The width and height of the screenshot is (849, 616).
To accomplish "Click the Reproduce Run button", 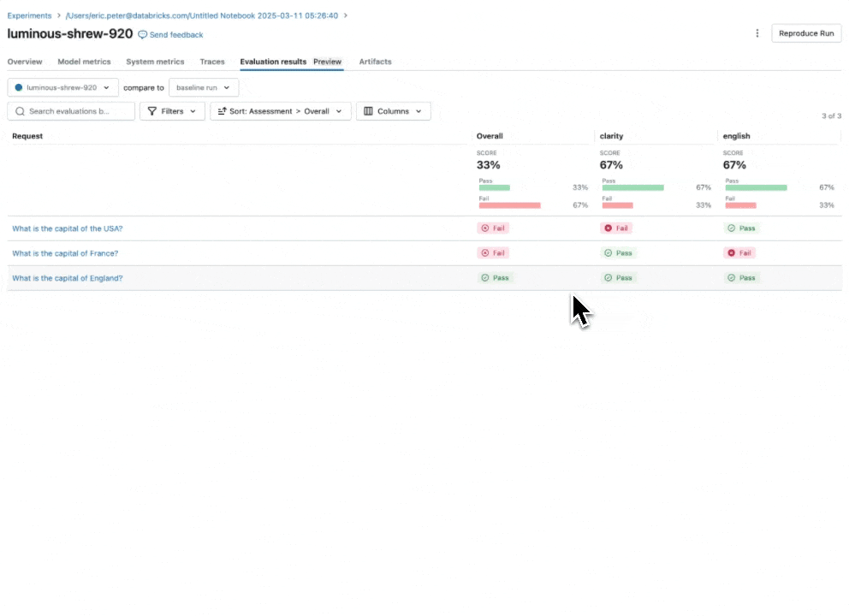I will click(x=806, y=33).
